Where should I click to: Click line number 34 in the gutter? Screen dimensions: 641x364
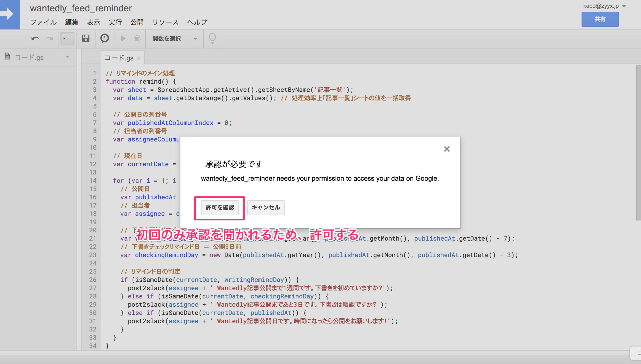click(x=93, y=346)
